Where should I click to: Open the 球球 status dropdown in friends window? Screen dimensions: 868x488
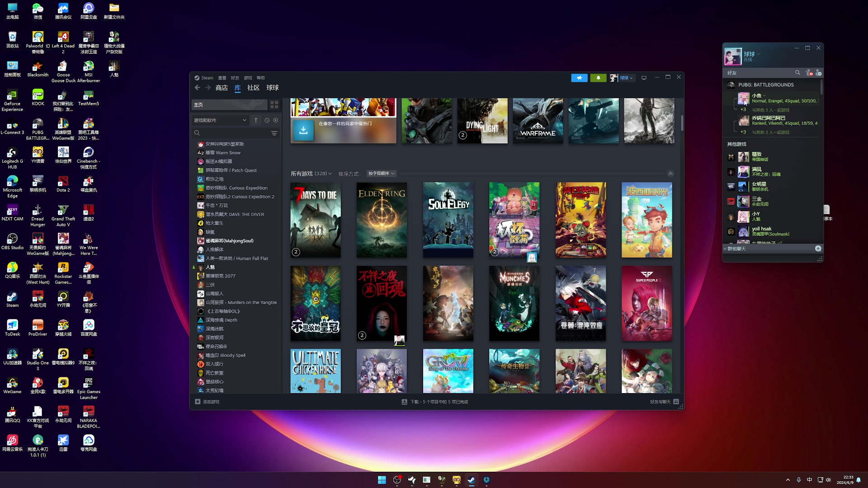click(x=759, y=54)
